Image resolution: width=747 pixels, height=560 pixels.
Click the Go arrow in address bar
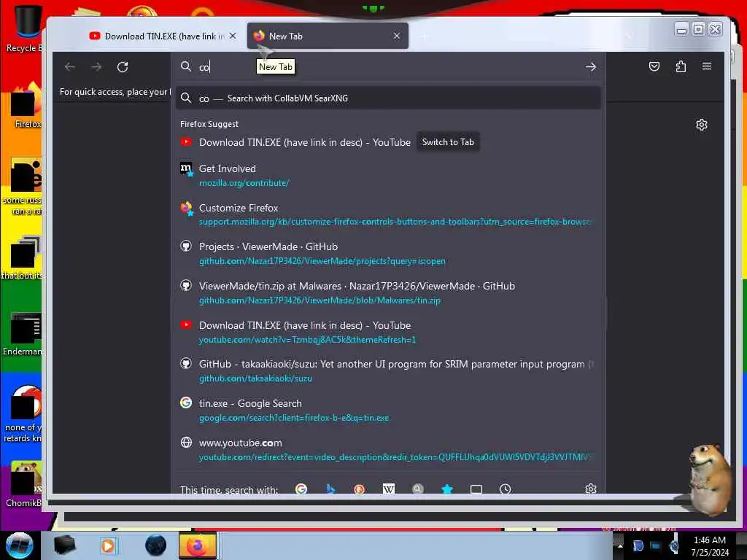point(591,67)
